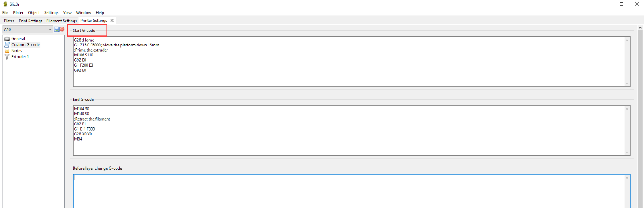Screen dimensions: 644x208
Task: Open the Settings menu
Action: (51, 13)
